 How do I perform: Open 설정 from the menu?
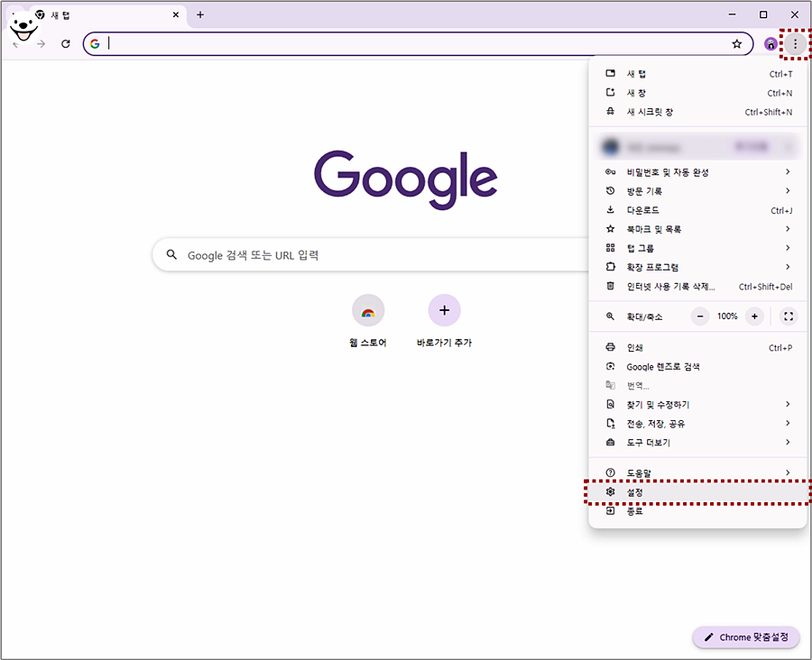[x=698, y=492]
